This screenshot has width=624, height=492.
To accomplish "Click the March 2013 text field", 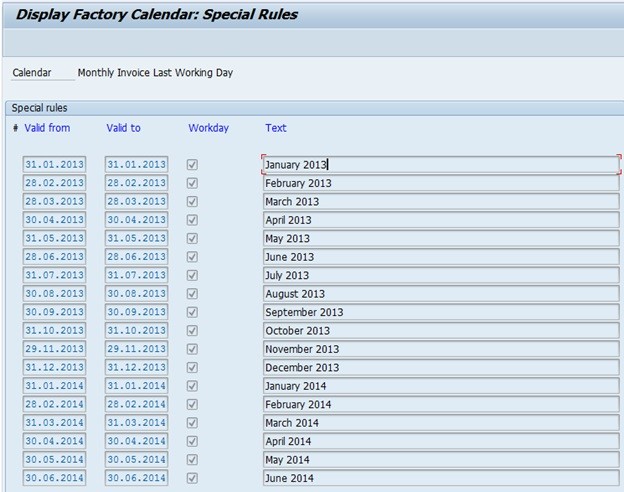I will pos(441,201).
